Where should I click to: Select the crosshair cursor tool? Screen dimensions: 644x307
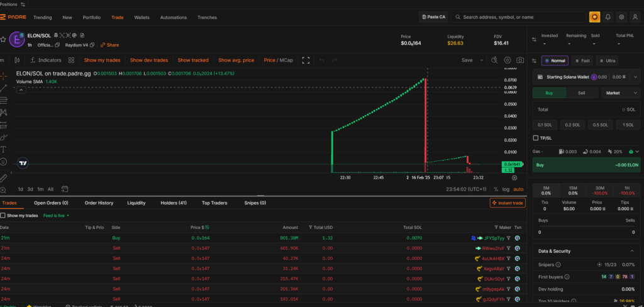[3, 76]
